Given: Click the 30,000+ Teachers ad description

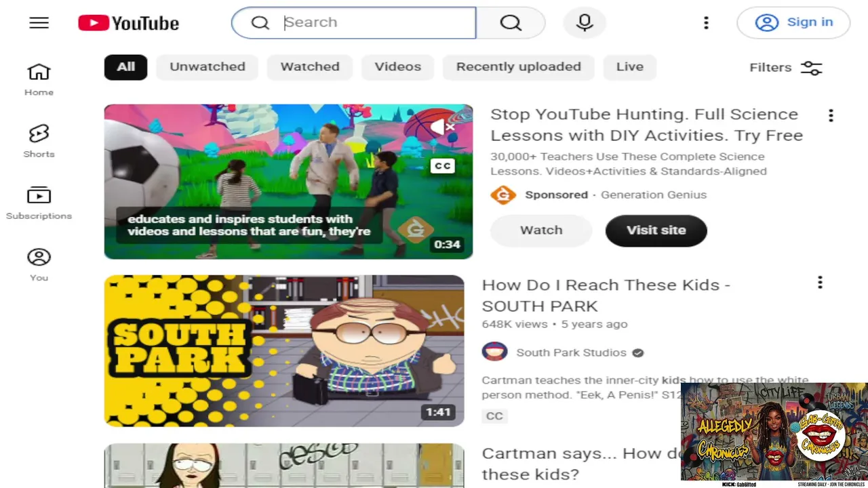Looking at the screenshot, I should point(629,164).
